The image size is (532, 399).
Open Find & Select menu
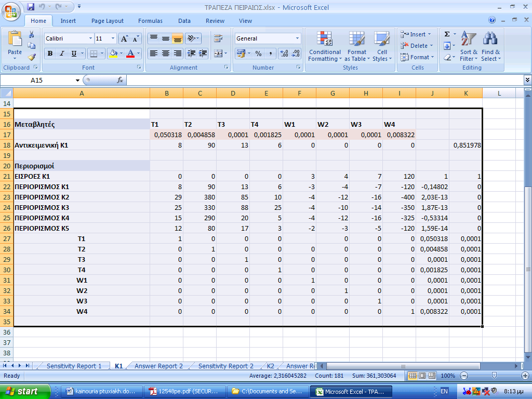point(490,46)
